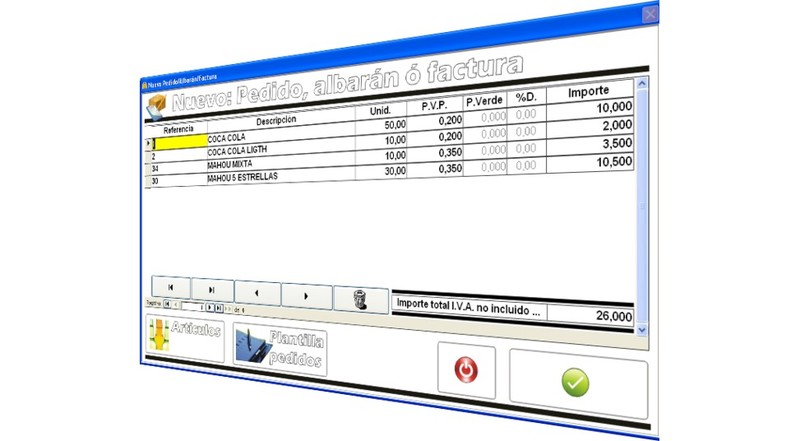This screenshot has width=800, height=441.
Task: Click the first record navigation button
Action: click(x=170, y=287)
